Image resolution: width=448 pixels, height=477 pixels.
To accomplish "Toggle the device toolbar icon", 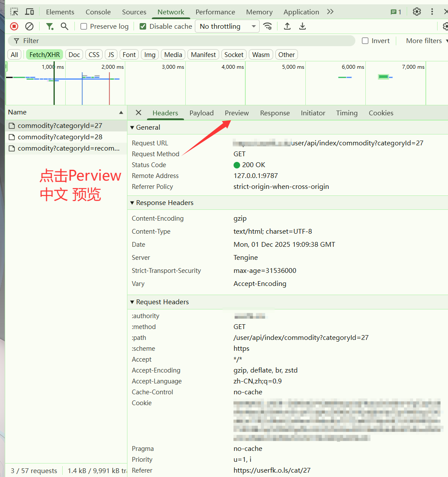I will tap(30, 12).
